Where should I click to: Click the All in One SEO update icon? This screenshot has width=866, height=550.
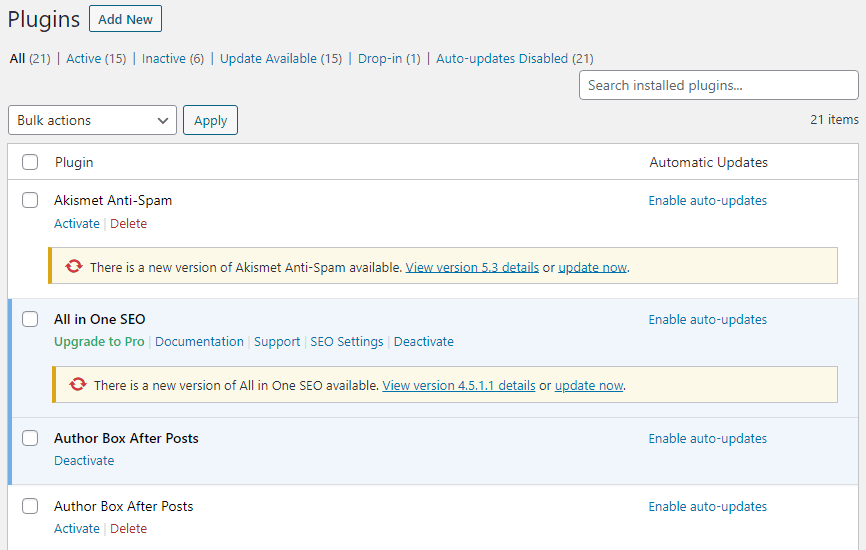[x=77, y=384]
